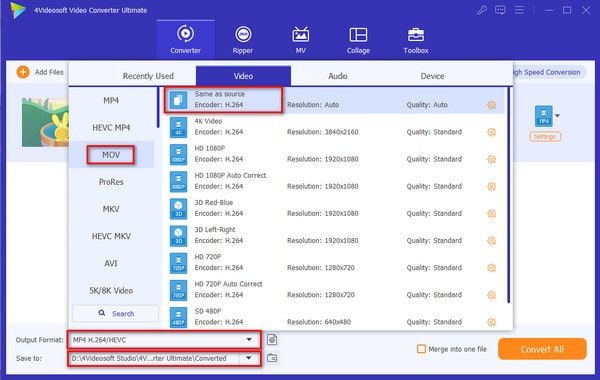Open settings gear for HD 720P
The width and height of the screenshot is (600, 380).
click(x=492, y=268)
